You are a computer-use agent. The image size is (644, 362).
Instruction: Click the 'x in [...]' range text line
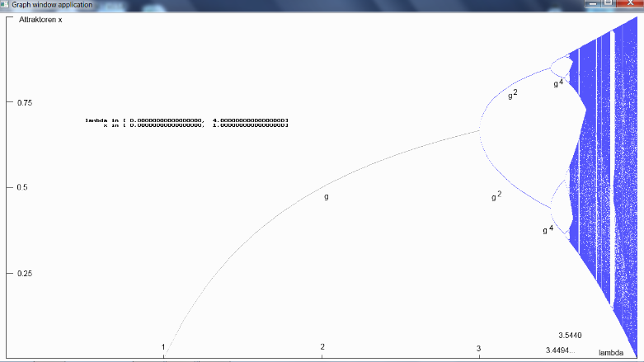pyautogui.click(x=196, y=125)
